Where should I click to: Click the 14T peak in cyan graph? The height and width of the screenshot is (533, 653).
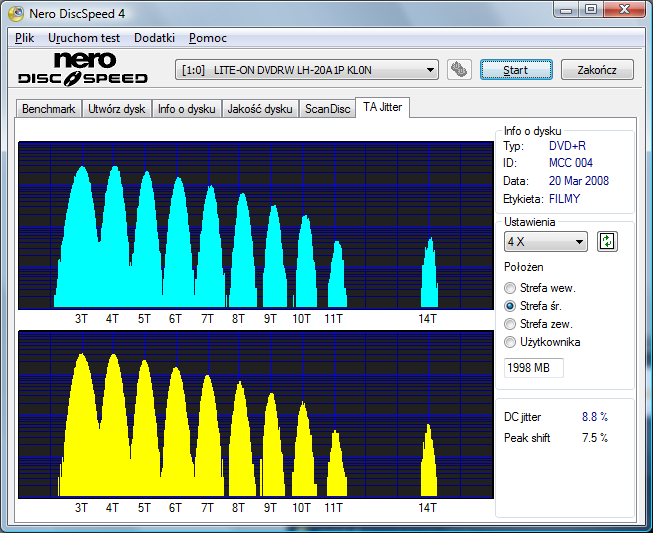click(x=429, y=273)
